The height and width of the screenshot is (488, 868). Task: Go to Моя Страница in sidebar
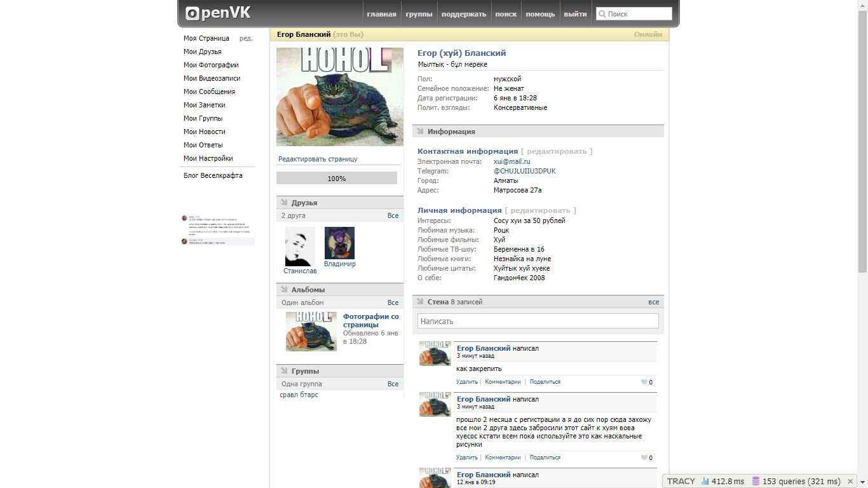207,38
